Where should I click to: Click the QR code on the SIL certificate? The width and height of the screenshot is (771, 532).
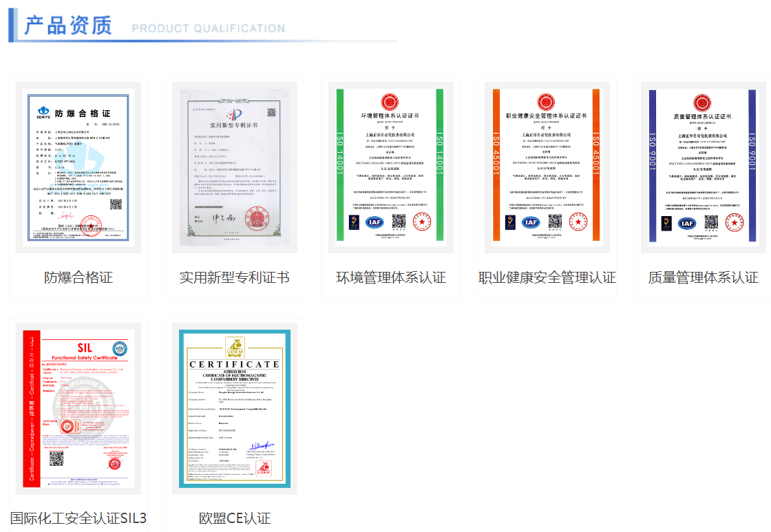click(56, 458)
